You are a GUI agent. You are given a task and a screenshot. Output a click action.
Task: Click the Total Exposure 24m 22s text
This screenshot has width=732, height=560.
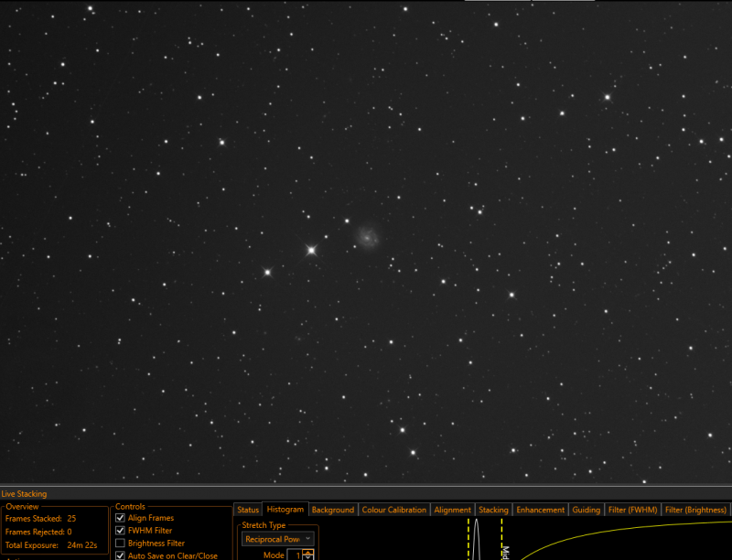[51, 545]
